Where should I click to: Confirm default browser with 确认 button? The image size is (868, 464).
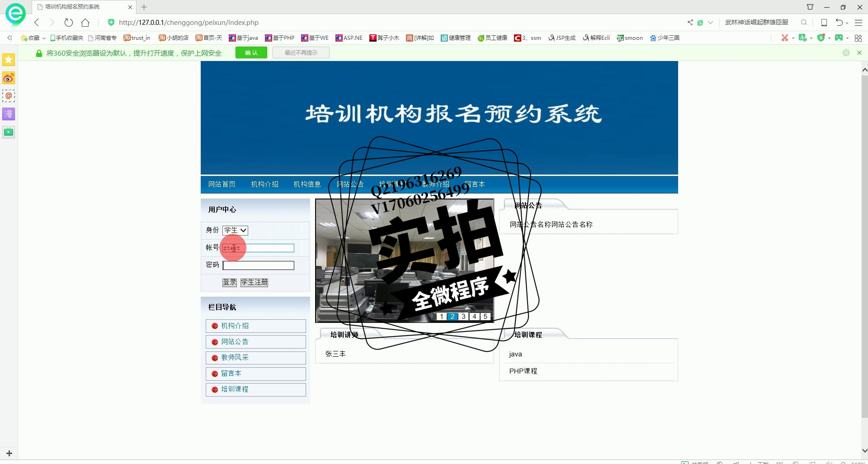(x=251, y=53)
